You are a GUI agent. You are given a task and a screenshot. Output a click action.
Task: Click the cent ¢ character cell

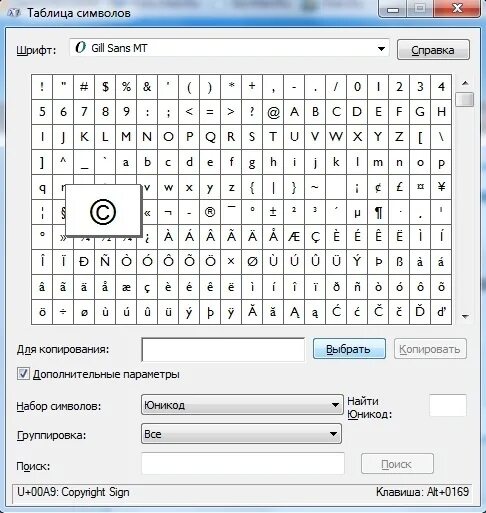[x=378, y=187]
